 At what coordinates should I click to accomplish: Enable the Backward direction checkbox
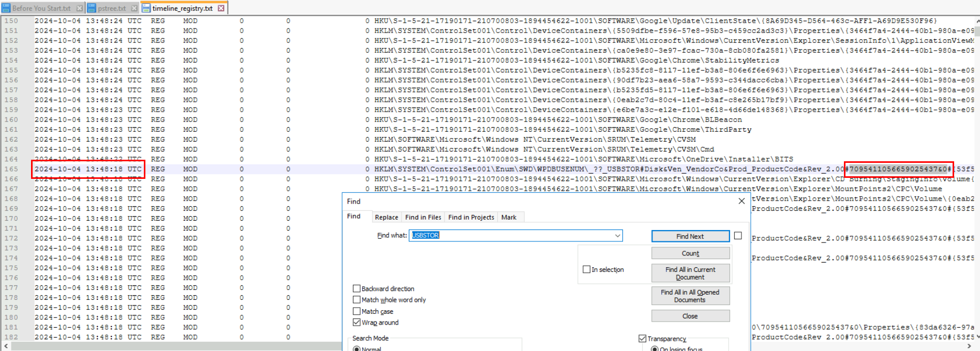pos(357,288)
